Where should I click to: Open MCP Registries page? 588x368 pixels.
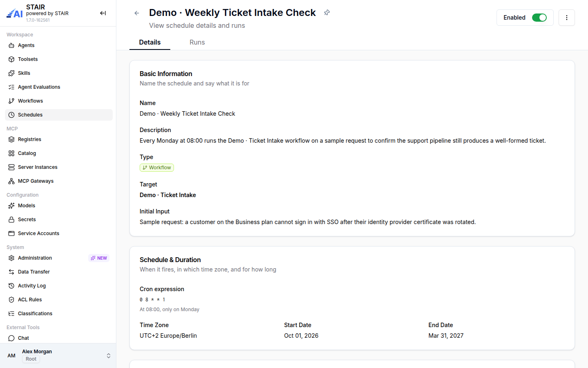(59, 139)
